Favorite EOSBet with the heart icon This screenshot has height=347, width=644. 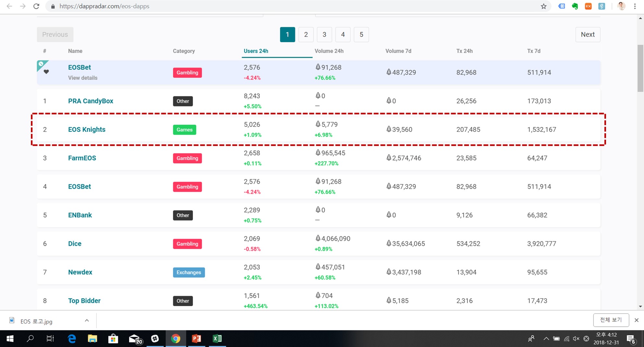46,72
